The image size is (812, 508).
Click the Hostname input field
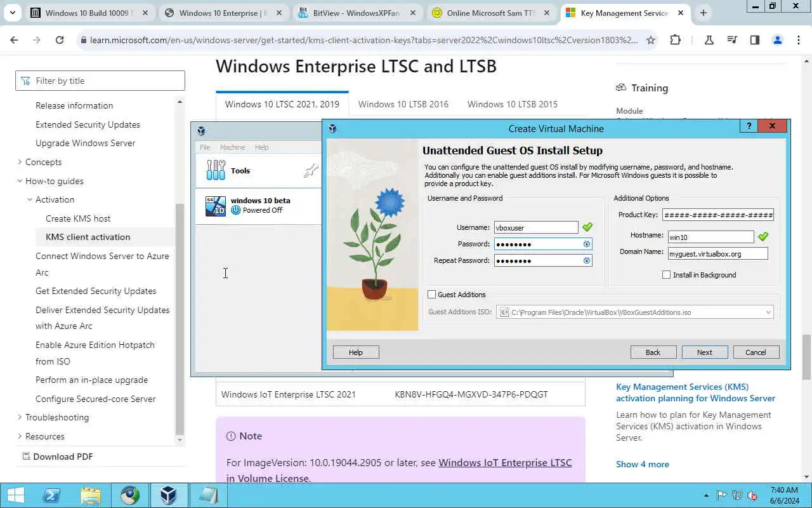click(711, 237)
